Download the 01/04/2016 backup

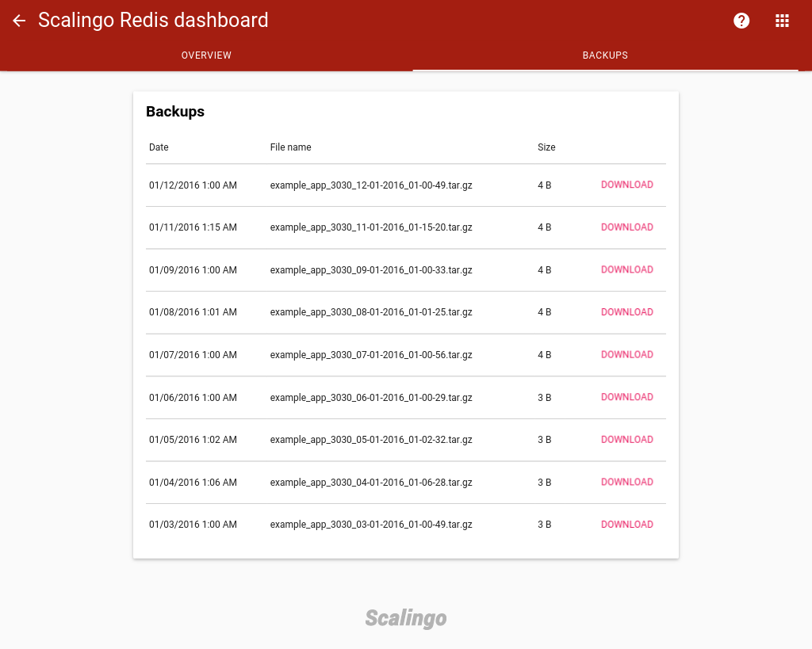(x=626, y=482)
